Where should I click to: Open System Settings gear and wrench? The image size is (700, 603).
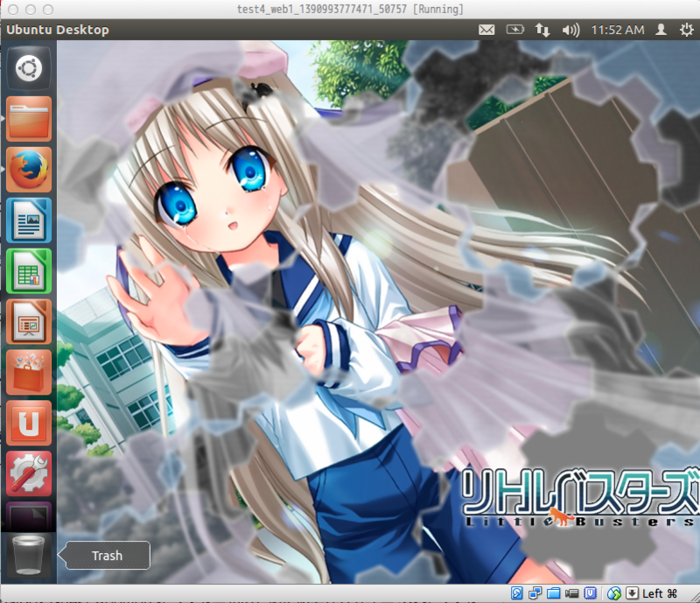pyautogui.click(x=29, y=473)
